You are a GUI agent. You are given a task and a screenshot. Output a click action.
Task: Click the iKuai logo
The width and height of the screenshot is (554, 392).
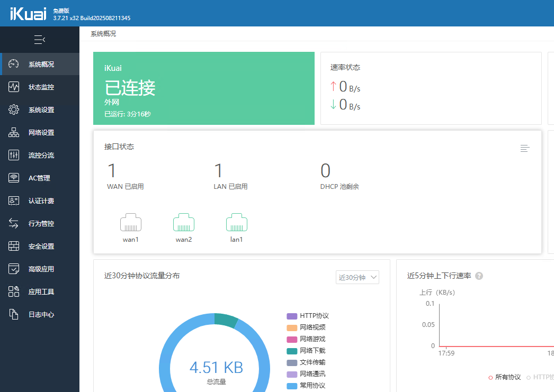tap(28, 14)
